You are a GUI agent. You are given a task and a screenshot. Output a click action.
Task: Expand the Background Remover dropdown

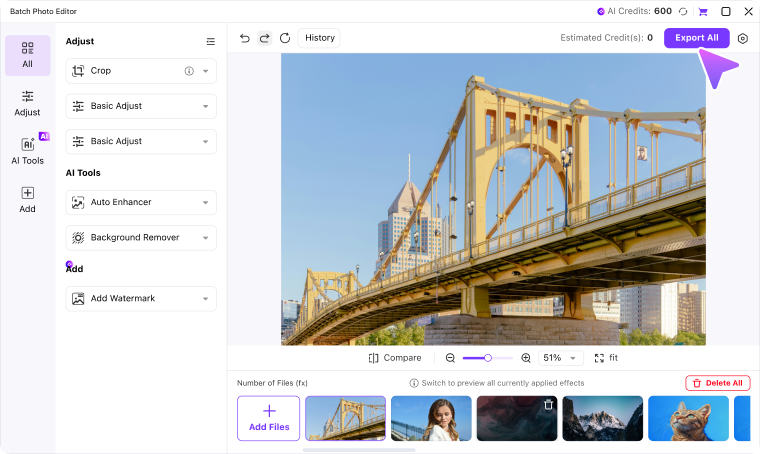point(206,238)
